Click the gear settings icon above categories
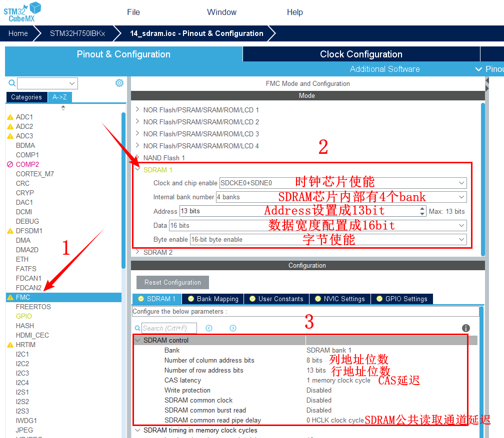 point(119,83)
